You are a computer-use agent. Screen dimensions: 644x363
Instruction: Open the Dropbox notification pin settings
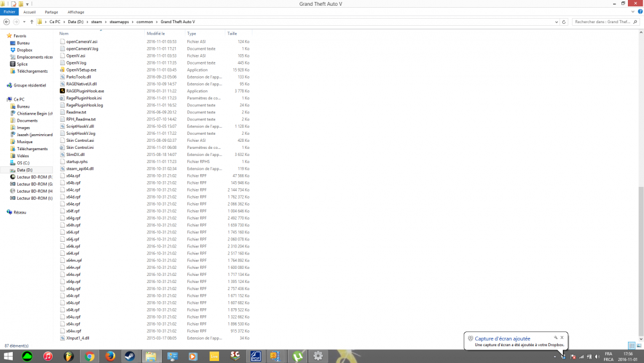pos(555,337)
